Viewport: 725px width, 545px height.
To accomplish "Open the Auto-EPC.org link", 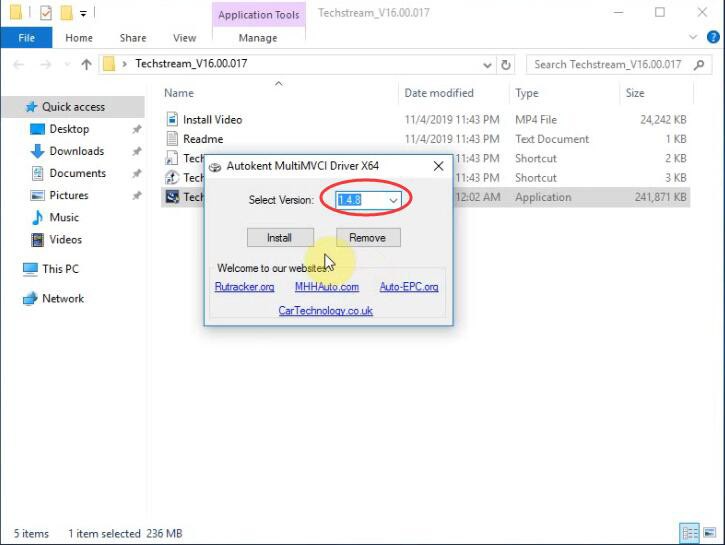I will 409,287.
